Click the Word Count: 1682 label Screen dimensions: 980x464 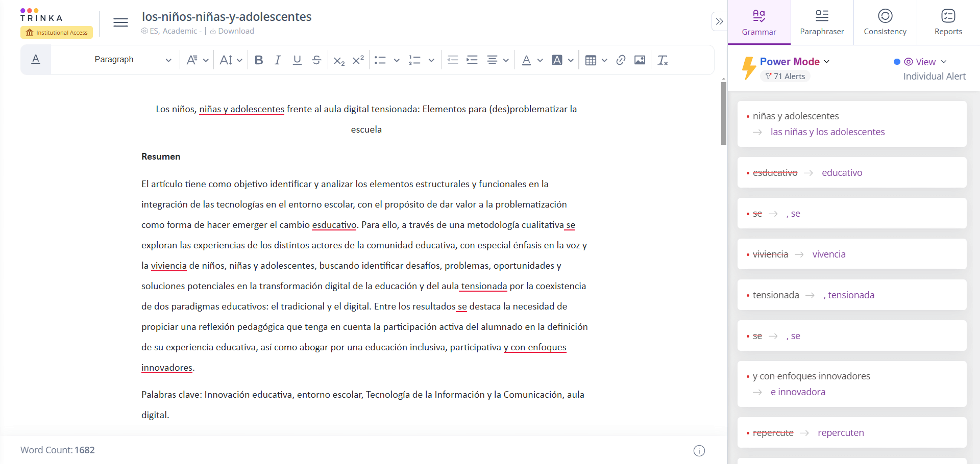(x=58, y=450)
